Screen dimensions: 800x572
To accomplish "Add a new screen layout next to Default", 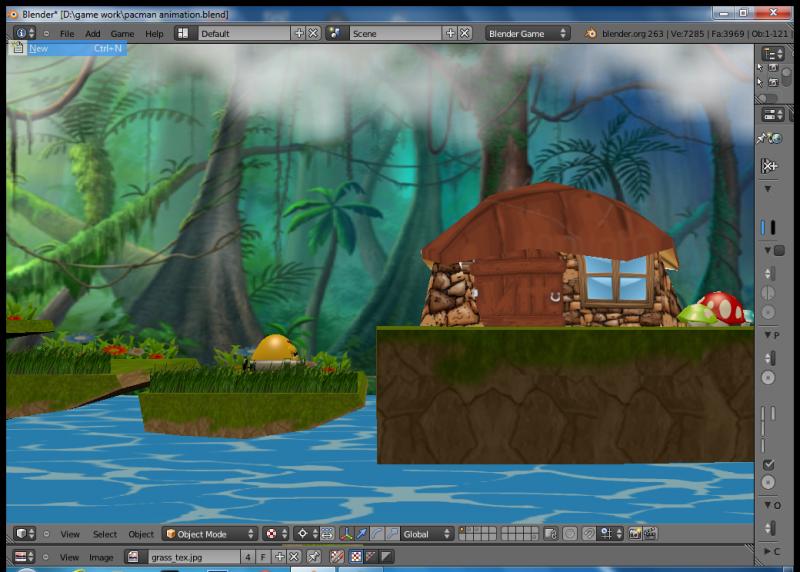I will pyautogui.click(x=299, y=33).
